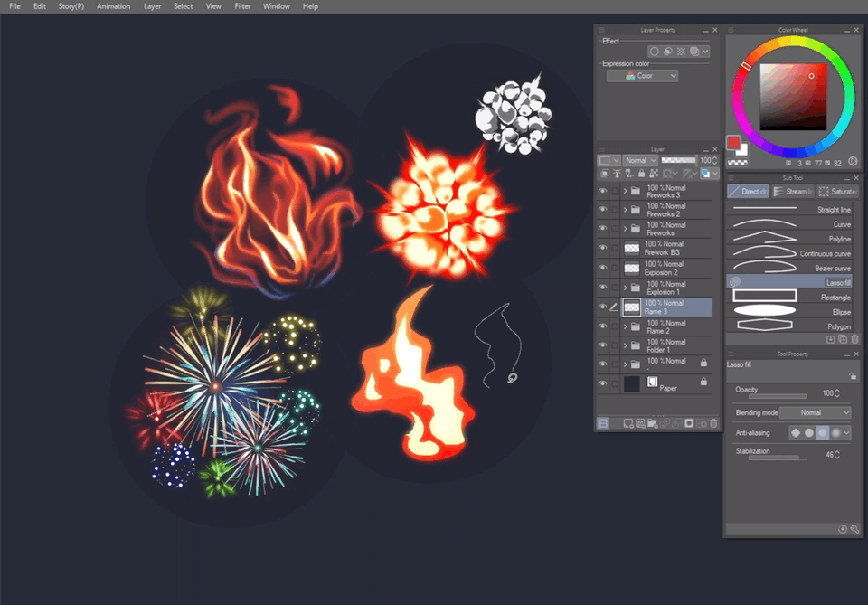Click the extract line effect icon
This screenshot has height=605, width=868.
(667, 51)
